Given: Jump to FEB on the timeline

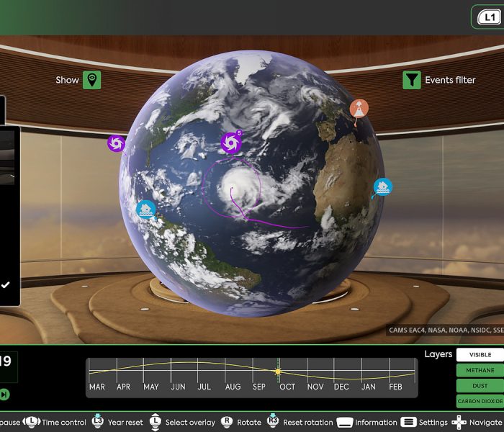Looking at the screenshot, I should tap(395, 387).
